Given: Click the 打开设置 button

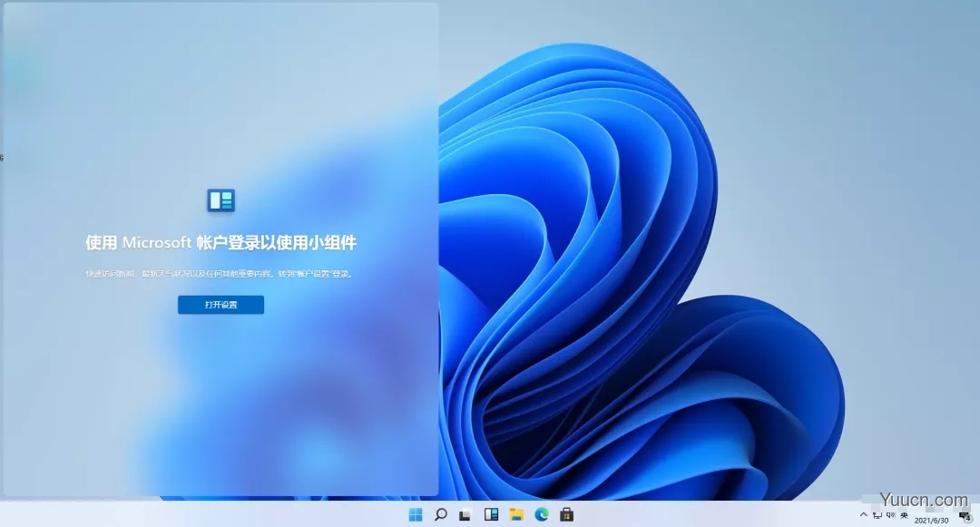Looking at the screenshot, I should 220,305.
